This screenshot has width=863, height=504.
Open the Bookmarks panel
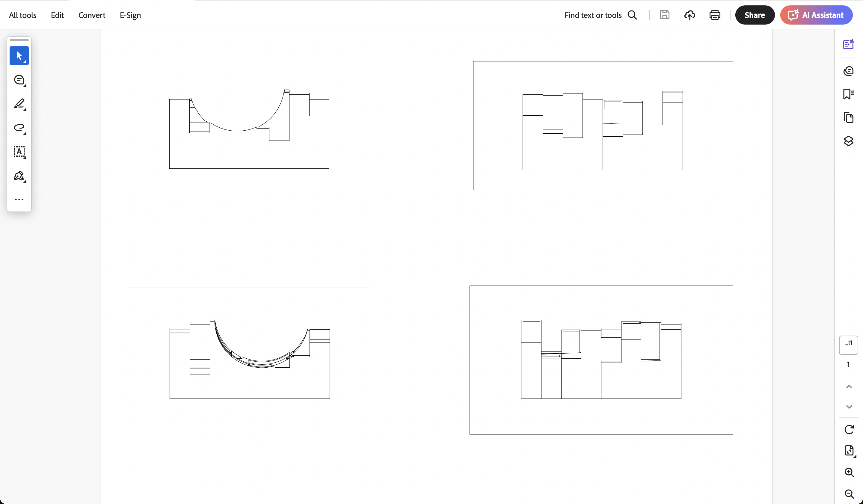[x=849, y=94]
